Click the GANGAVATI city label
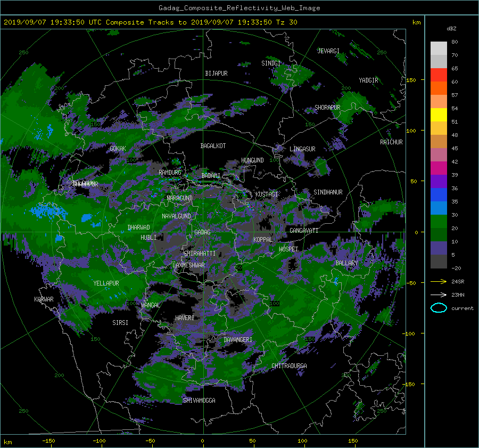The image size is (479, 448). (x=304, y=231)
